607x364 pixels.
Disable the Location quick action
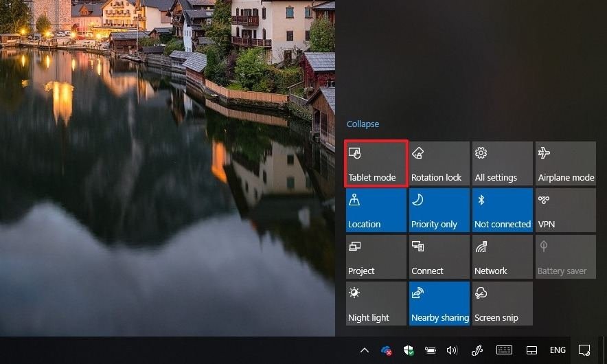pyautogui.click(x=376, y=210)
